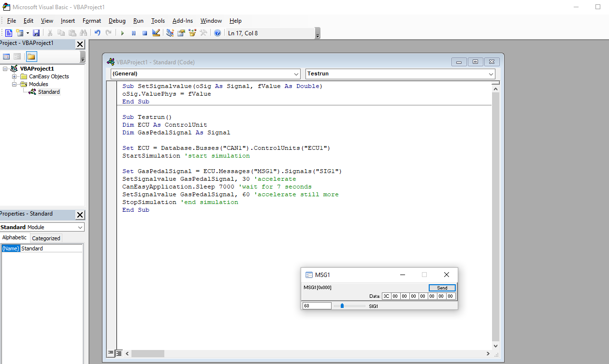
Task: Toggle Design Mode icon
Action: pyautogui.click(x=156, y=33)
